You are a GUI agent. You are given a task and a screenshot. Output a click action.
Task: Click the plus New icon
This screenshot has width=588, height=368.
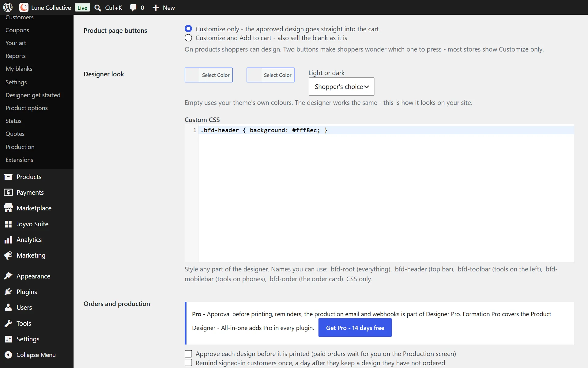coord(156,8)
